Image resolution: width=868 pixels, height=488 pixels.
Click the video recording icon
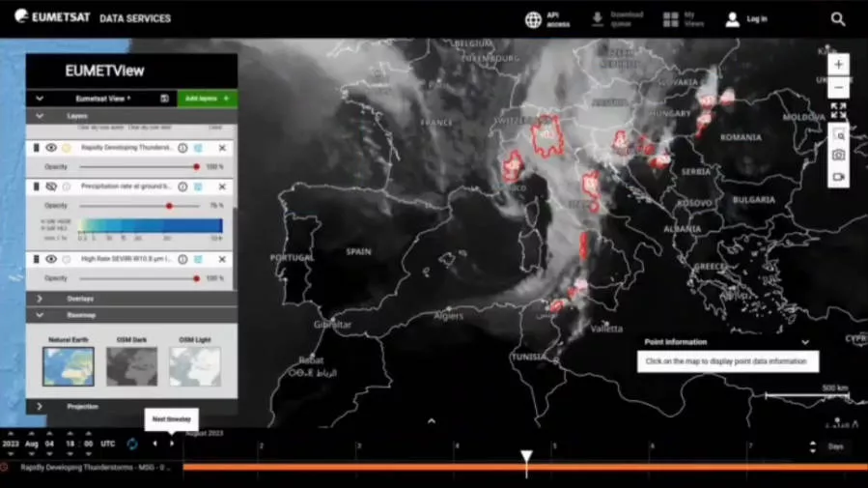(838, 177)
